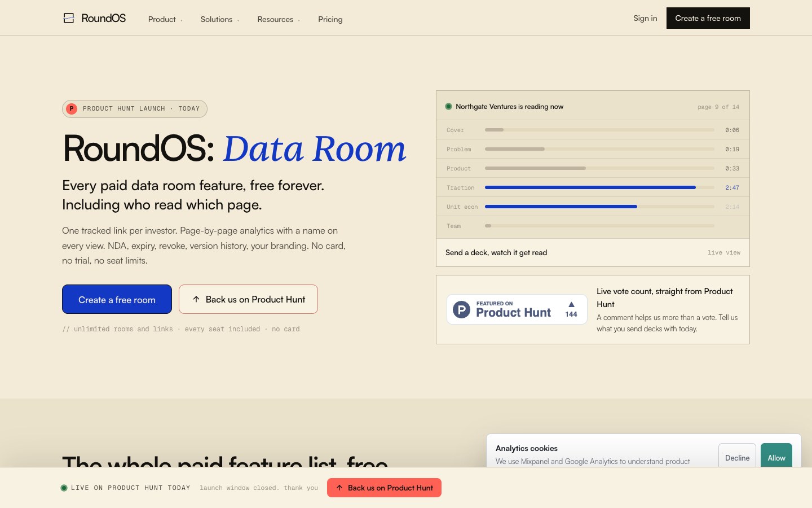
Task: Click the Product Hunt upvote triangle
Action: (571, 304)
